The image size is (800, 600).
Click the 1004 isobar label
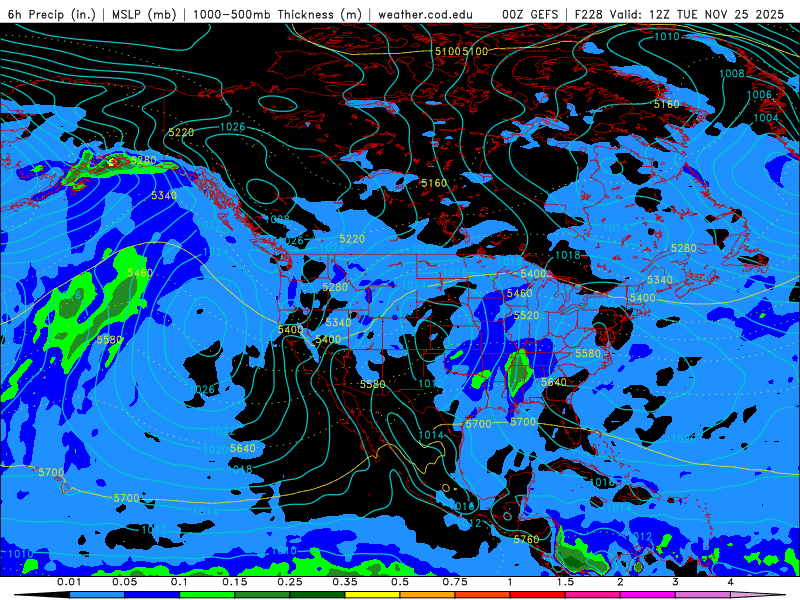click(x=766, y=118)
